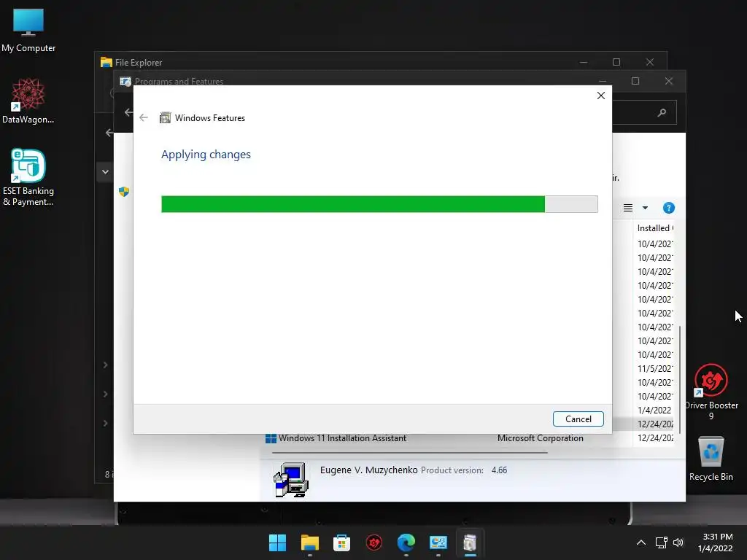Open Microsoft Store from taskbar

(x=341, y=542)
